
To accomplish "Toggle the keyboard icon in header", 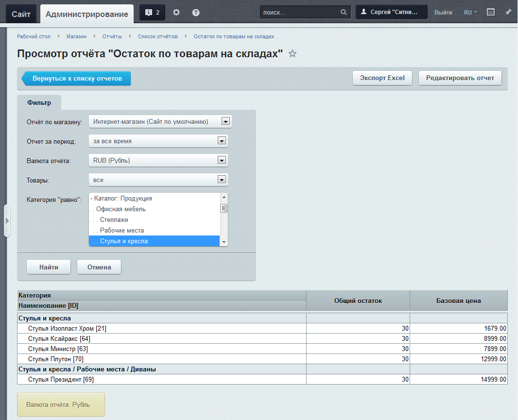I will pos(491,13).
